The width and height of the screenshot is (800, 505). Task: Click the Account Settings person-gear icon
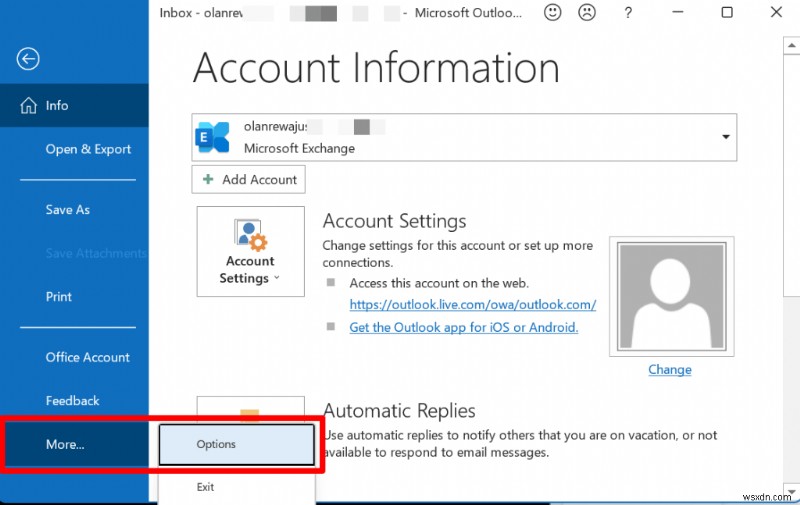(250, 235)
